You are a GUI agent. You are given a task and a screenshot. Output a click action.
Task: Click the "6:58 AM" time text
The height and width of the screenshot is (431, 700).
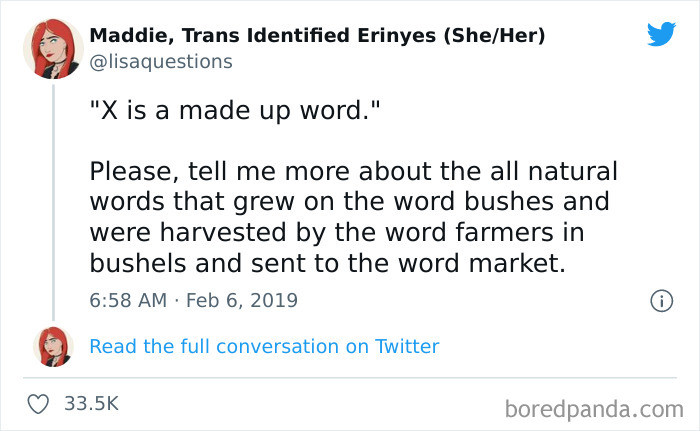click(x=128, y=300)
